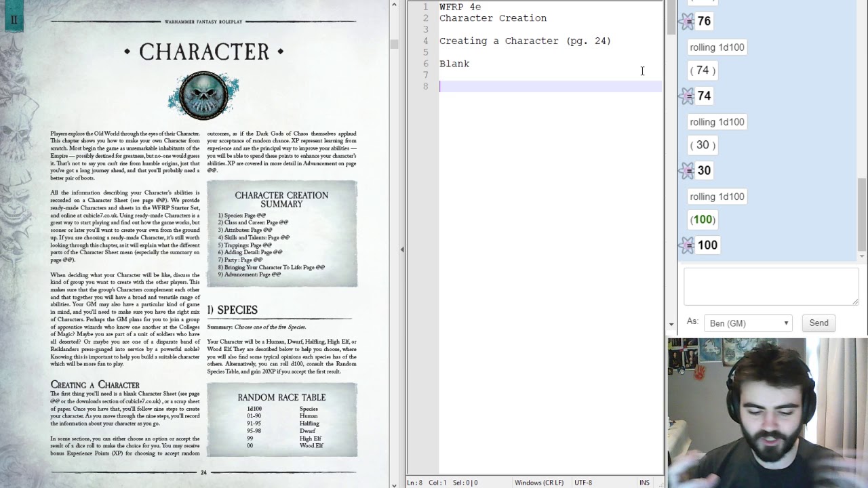Click '2) Class and Career: Page @@'
This screenshot has width=868, height=488.
(x=253, y=222)
